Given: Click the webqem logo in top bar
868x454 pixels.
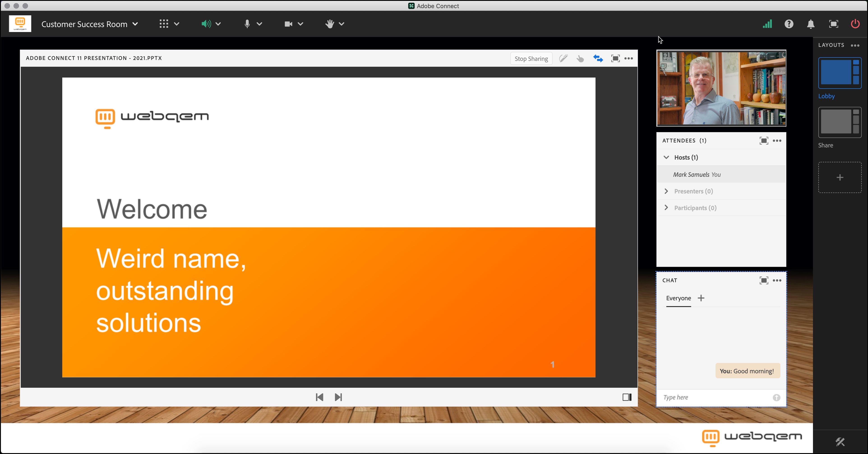Looking at the screenshot, I should tap(20, 24).
